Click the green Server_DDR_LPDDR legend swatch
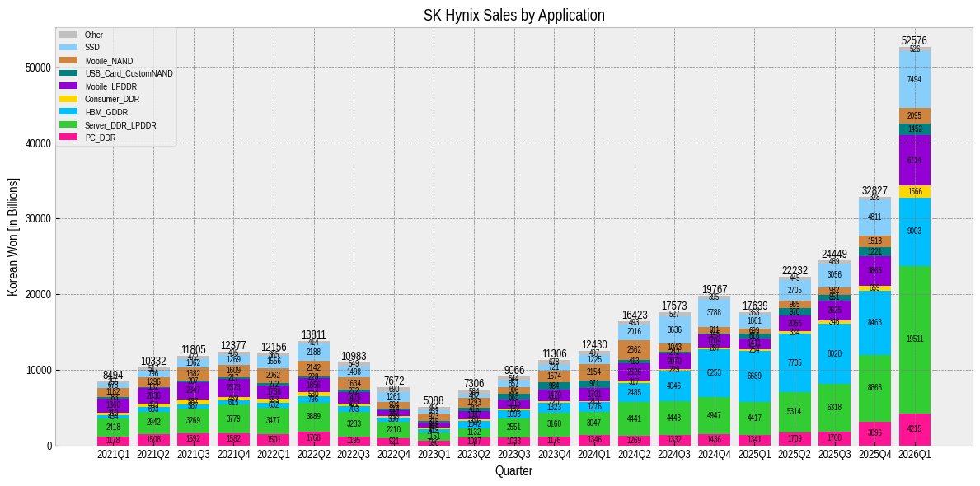Viewport: 980px width, 486px height. pos(68,125)
